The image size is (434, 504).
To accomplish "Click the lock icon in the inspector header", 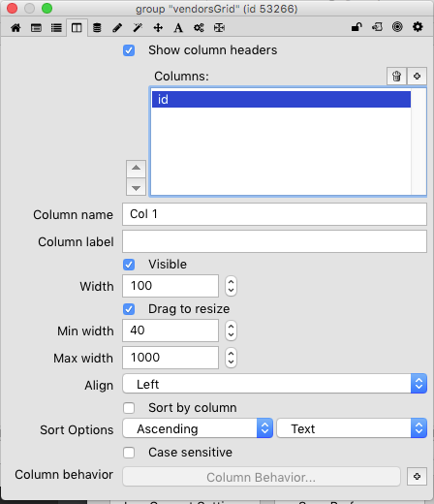I will coord(356,27).
